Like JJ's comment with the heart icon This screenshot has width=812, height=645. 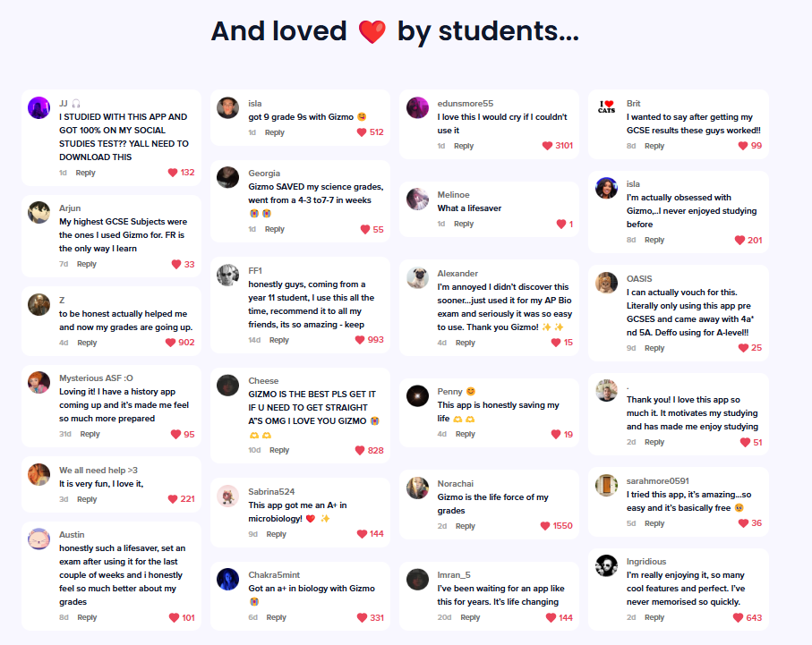click(x=173, y=173)
